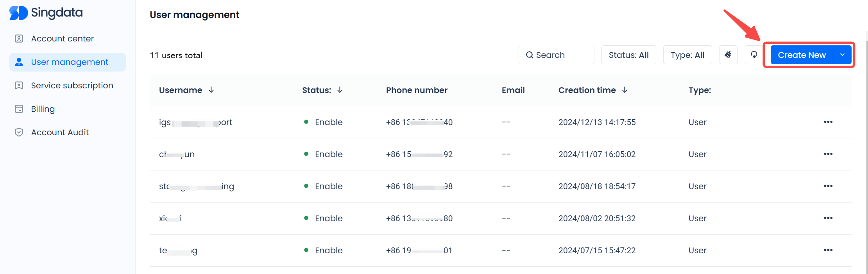Open the Type: All filter dropdown
868x274 pixels.
click(x=687, y=55)
